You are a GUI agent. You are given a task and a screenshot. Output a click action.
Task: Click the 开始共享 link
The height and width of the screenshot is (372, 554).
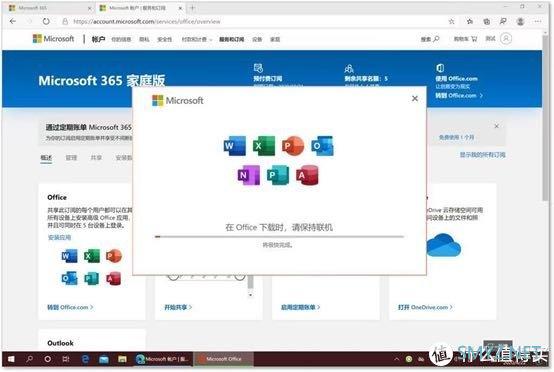(178, 307)
